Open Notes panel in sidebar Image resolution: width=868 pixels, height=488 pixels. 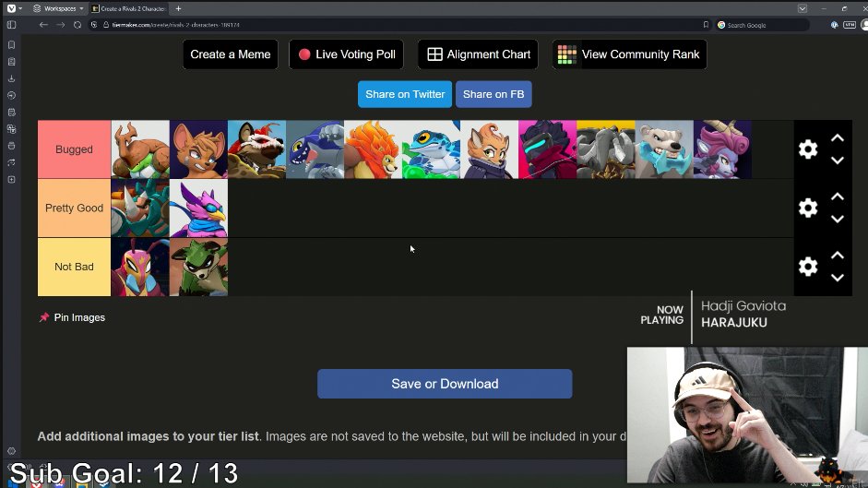coord(12,113)
